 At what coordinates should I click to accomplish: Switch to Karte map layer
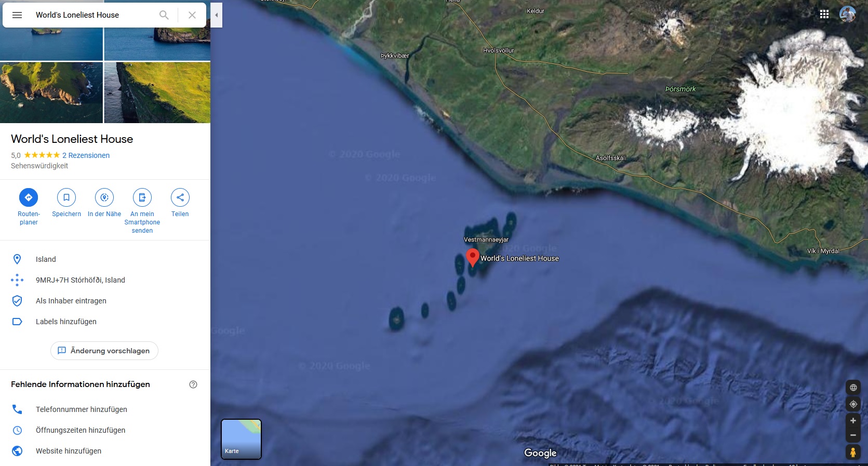point(242,439)
